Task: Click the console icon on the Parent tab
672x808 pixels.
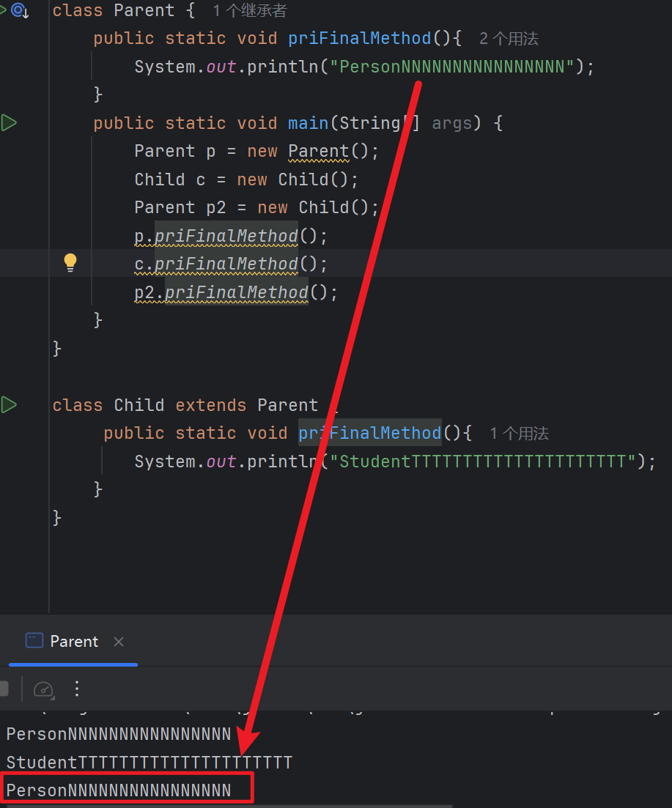Action: pyautogui.click(x=34, y=641)
